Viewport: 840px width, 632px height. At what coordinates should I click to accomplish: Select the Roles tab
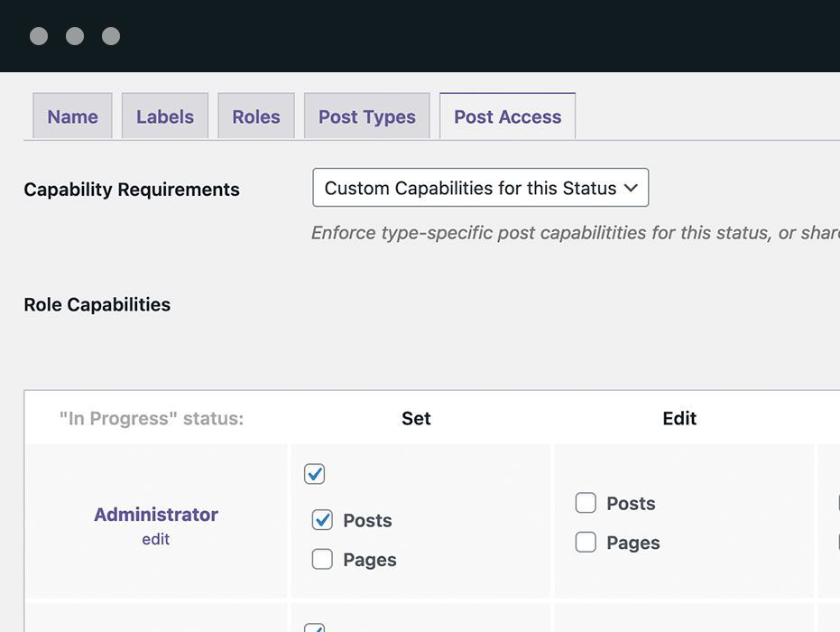[256, 116]
